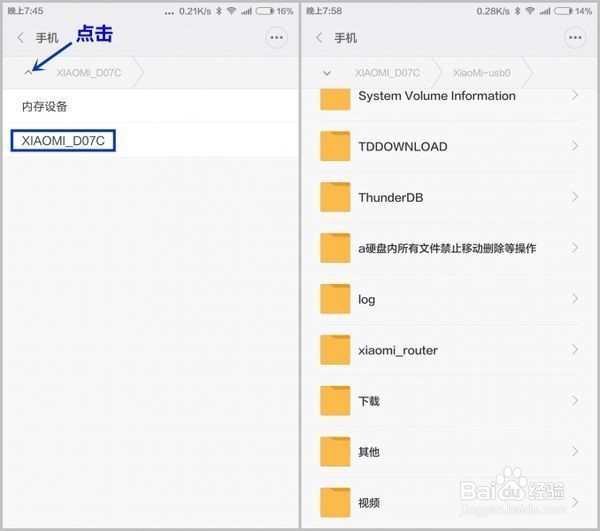Select XIAOMI_D07C breadcrumb in left screen

[89, 73]
